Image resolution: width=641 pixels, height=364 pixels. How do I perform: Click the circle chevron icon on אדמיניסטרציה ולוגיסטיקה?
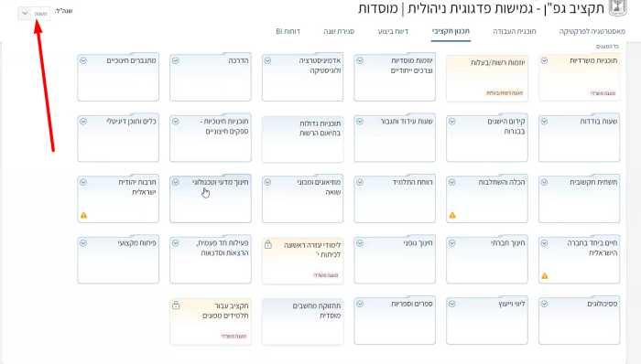(267, 60)
